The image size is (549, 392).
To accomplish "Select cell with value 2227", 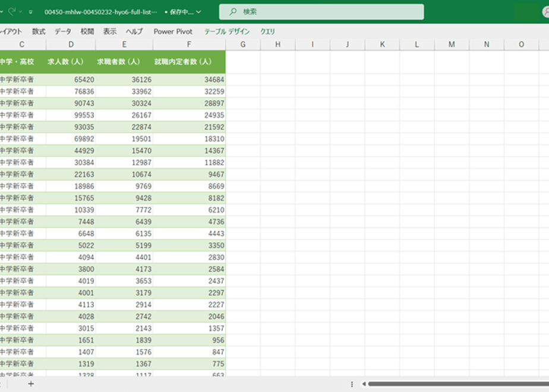I will [189, 305].
